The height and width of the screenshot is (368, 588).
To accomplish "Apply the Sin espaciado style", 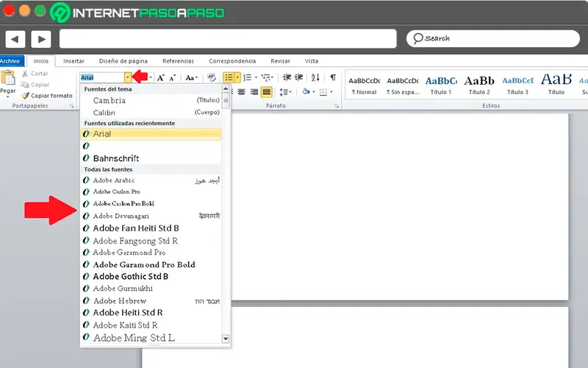I will pyautogui.click(x=403, y=85).
